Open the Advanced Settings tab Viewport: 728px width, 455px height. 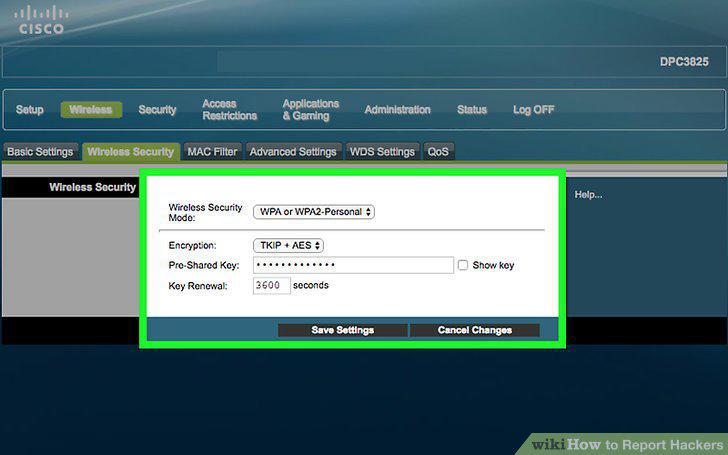tap(293, 152)
